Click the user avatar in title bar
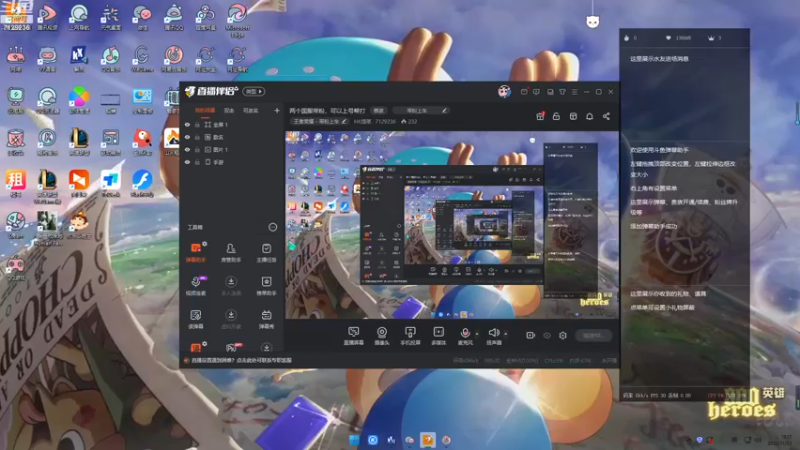The image size is (800, 450). 504,91
